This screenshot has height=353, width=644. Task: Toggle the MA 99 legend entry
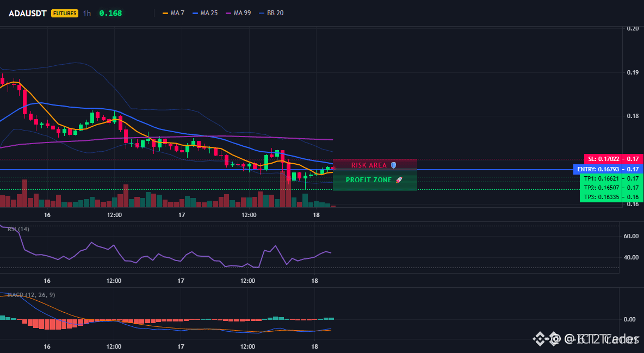click(238, 13)
